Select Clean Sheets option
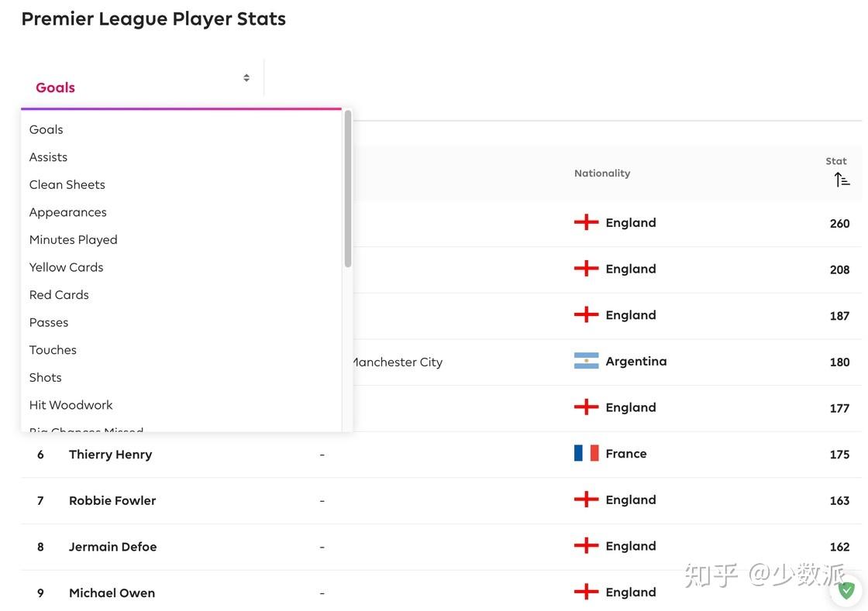 pos(67,184)
